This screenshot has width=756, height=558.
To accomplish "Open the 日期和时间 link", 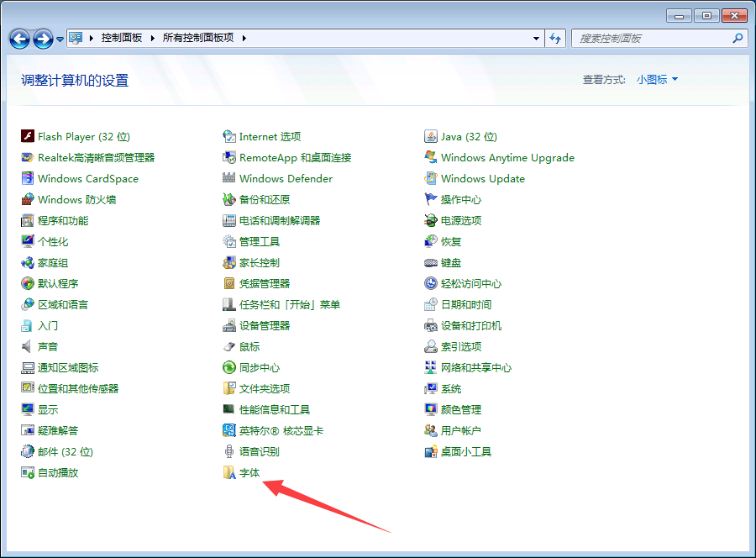I will click(x=466, y=305).
